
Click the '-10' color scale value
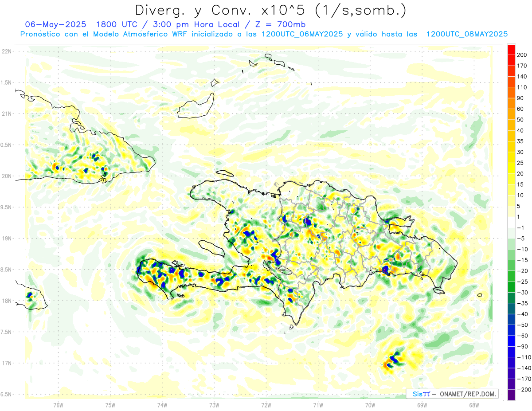tap(523, 249)
